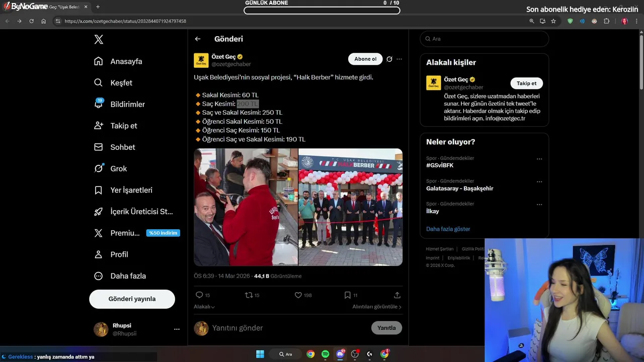Screen dimensions: 644x362
Task: Click the Ara search field on X
Action: tap(485, 39)
